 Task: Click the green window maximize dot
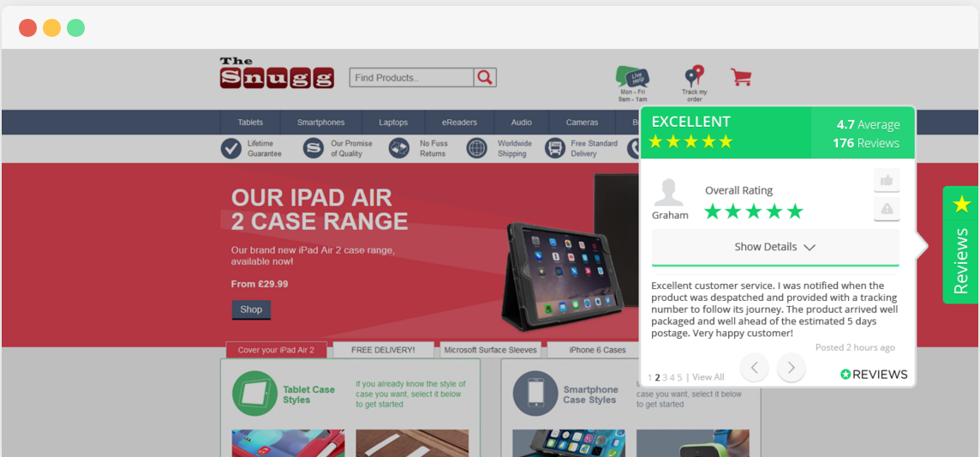75,28
